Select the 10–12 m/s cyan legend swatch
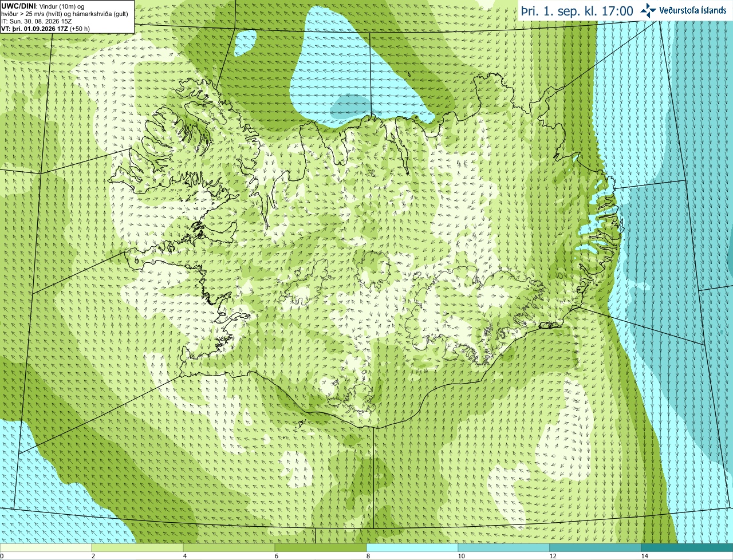This screenshot has width=733, height=560. tap(504, 547)
